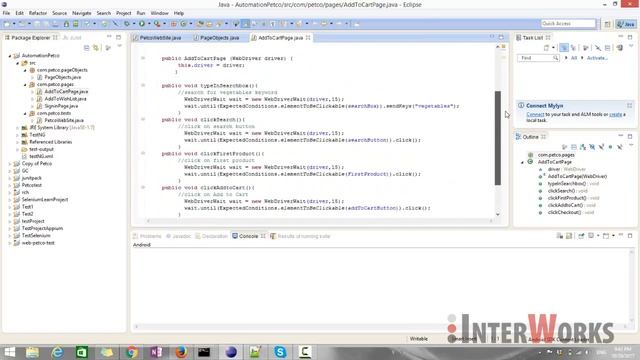The width and height of the screenshot is (640, 360).
Task: Click the Synchronize Changed icon in Task List
Action: (620, 48)
